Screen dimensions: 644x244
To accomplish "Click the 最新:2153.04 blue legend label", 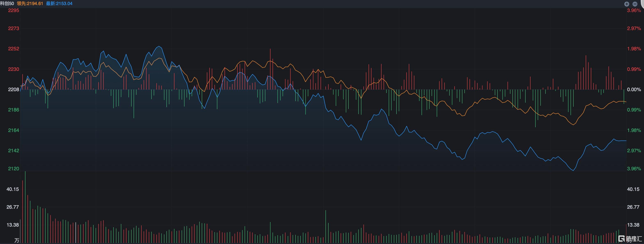I will coord(59,3).
